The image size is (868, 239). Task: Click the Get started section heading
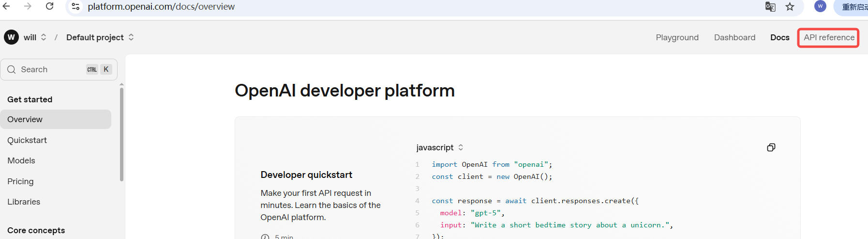pyautogui.click(x=30, y=99)
